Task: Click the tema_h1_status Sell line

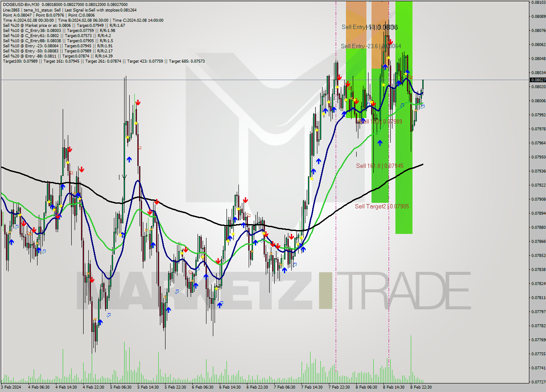Action: 70,9
